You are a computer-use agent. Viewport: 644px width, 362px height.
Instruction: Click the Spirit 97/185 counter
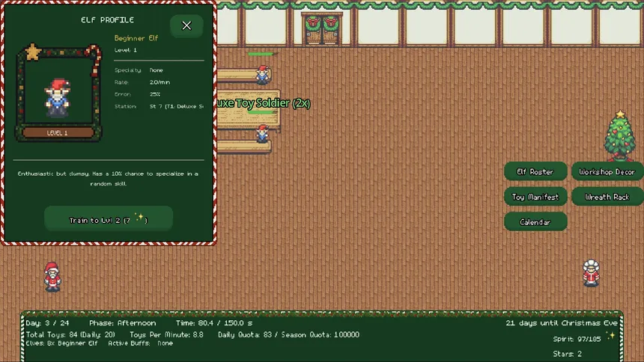(x=577, y=339)
